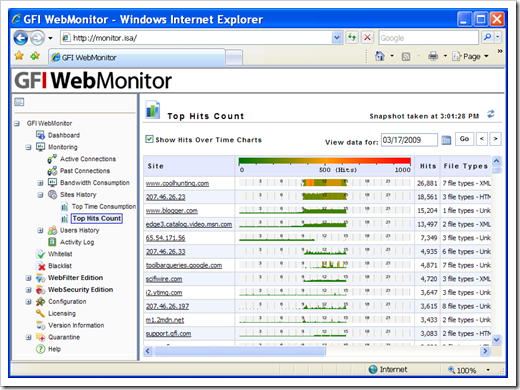Image resolution: width=520 pixels, height=390 pixels.
Task: Click the Whitelist green check icon
Action: click(41, 254)
